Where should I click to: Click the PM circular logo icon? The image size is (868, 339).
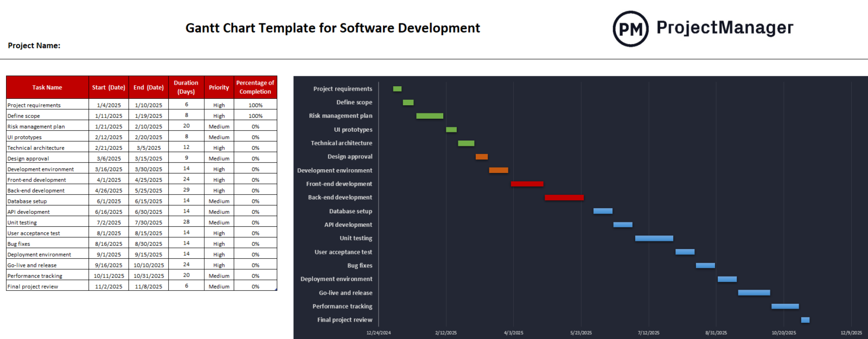pos(630,29)
